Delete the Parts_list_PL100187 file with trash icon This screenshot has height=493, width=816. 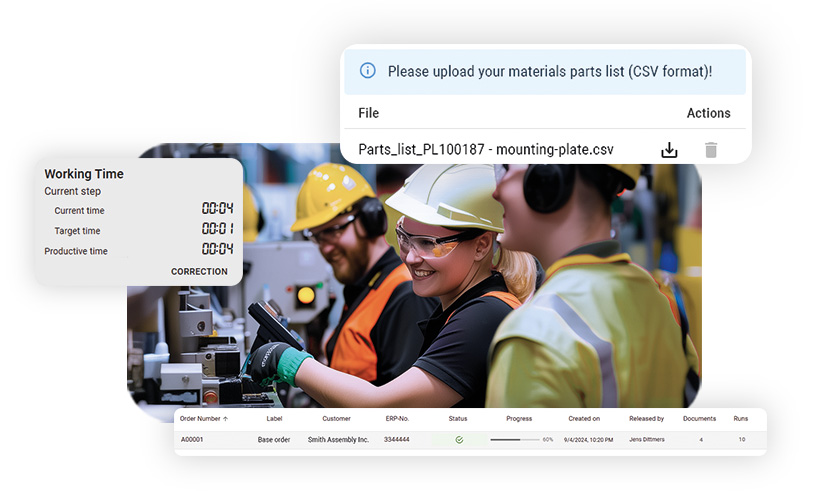tap(711, 150)
